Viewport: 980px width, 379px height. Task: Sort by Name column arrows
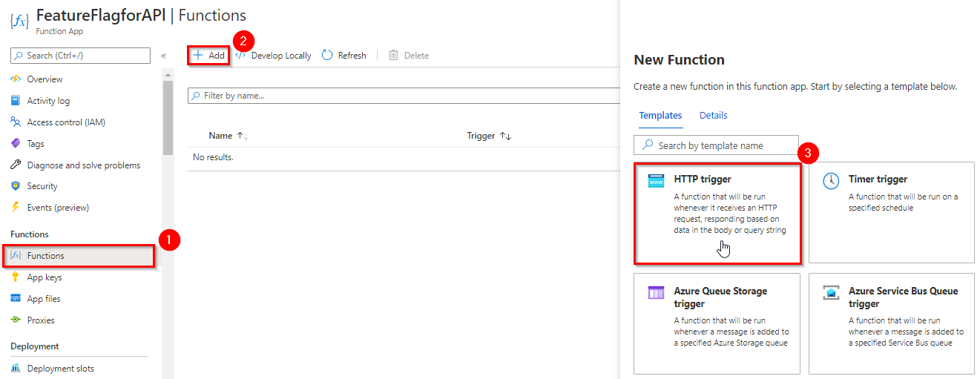point(243,136)
